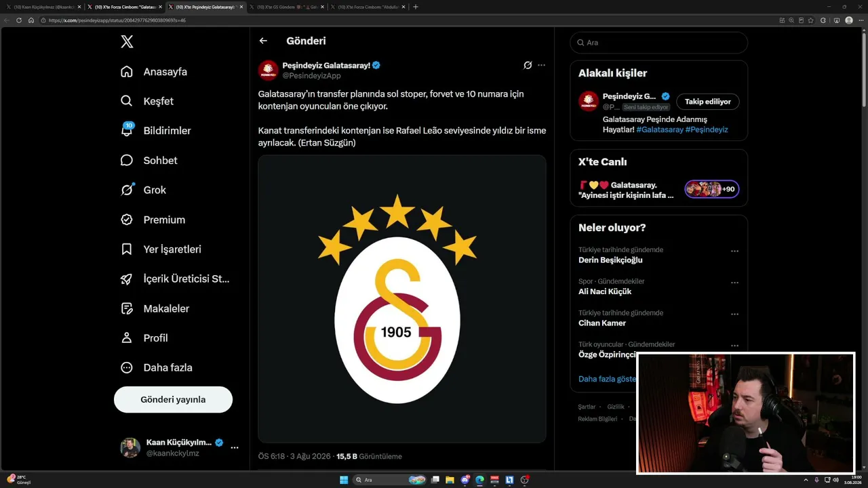Open #Peşindeyiz hashtag link
Image resolution: width=868 pixels, height=488 pixels.
point(707,129)
